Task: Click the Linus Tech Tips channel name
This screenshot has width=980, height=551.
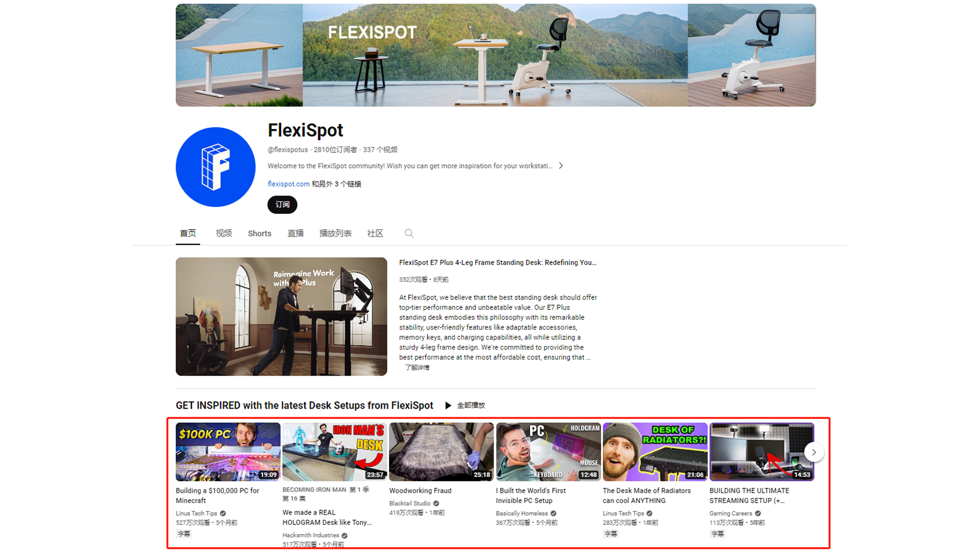Action: coord(197,513)
